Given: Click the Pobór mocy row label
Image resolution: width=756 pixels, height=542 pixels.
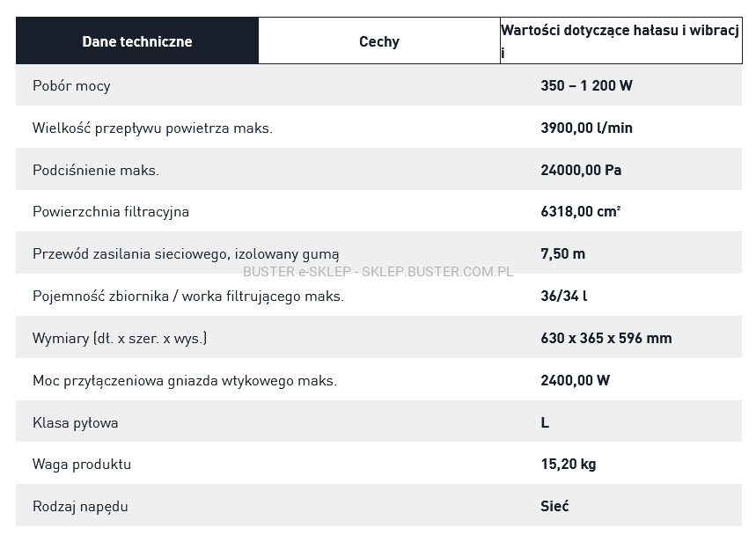Looking at the screenshot, I should point(71,86).
